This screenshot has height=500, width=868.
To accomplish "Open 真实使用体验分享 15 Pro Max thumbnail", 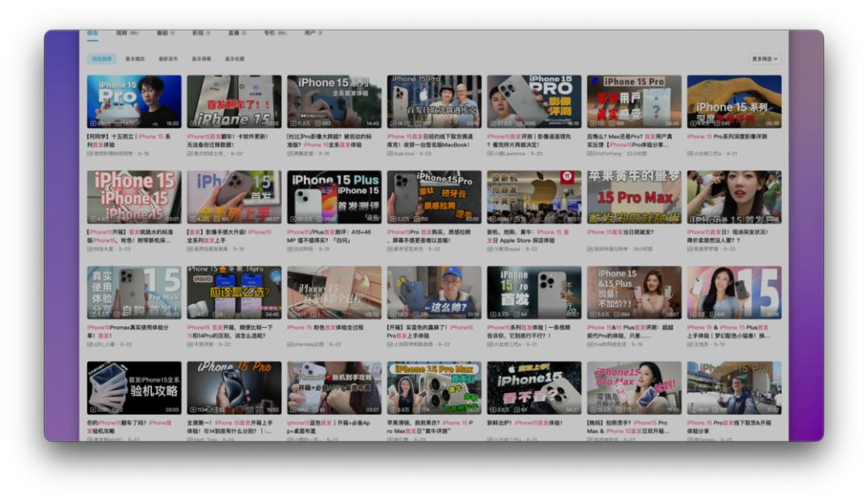I will coord(134,293).
